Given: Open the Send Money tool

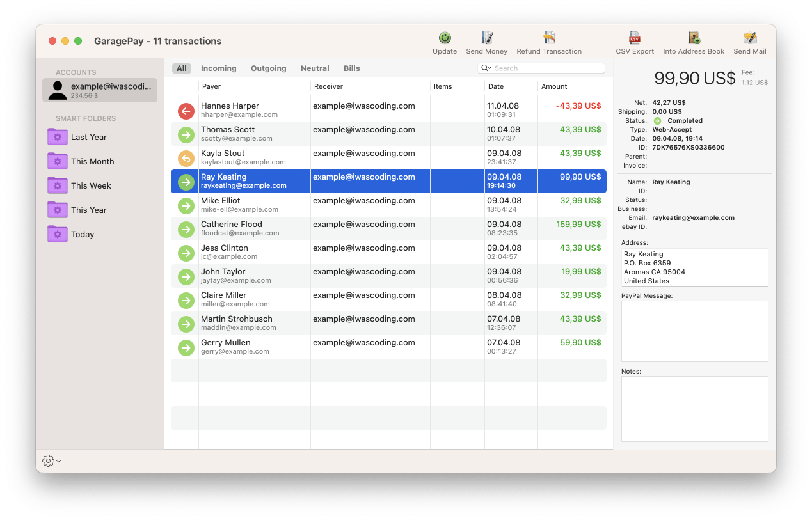Looking at the screenshot, I should (x=487, y=38).
